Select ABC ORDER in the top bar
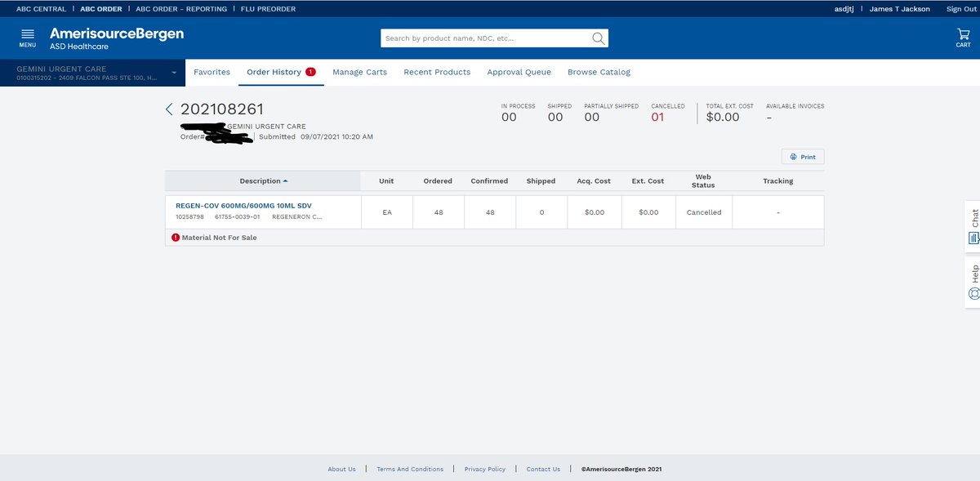The height and width of the screenshot is (481, 980). tap(101, 9)
